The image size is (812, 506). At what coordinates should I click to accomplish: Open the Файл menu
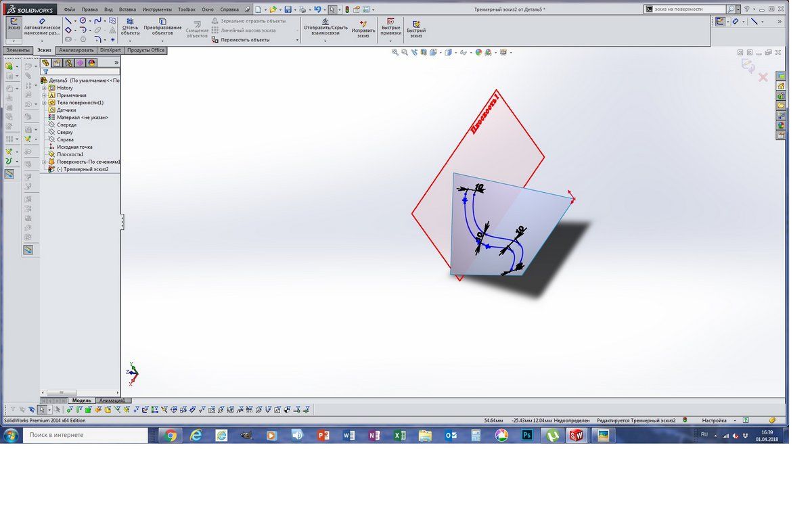70,9
